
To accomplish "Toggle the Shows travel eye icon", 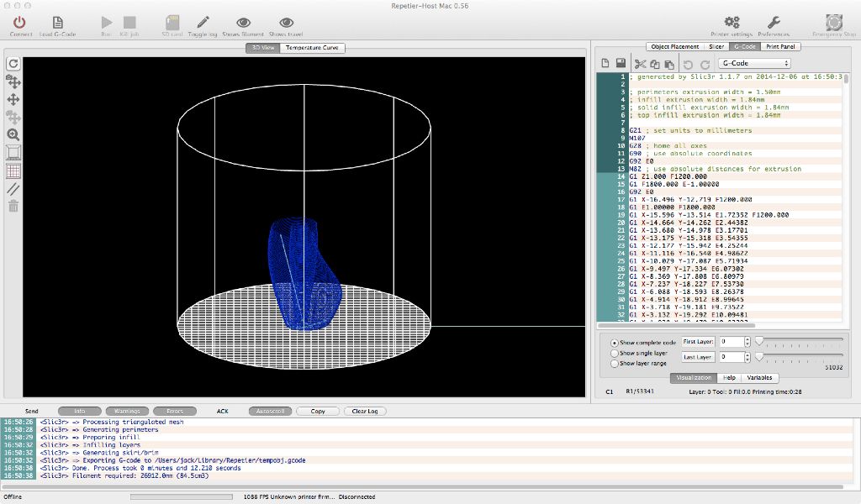I will click(287, 23).
